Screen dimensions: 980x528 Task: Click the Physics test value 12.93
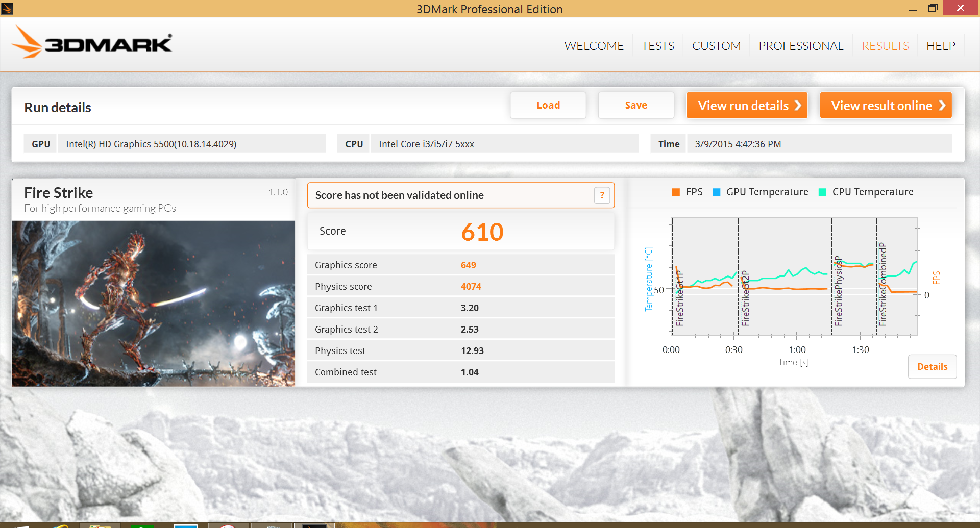click(x=472, y=351)
